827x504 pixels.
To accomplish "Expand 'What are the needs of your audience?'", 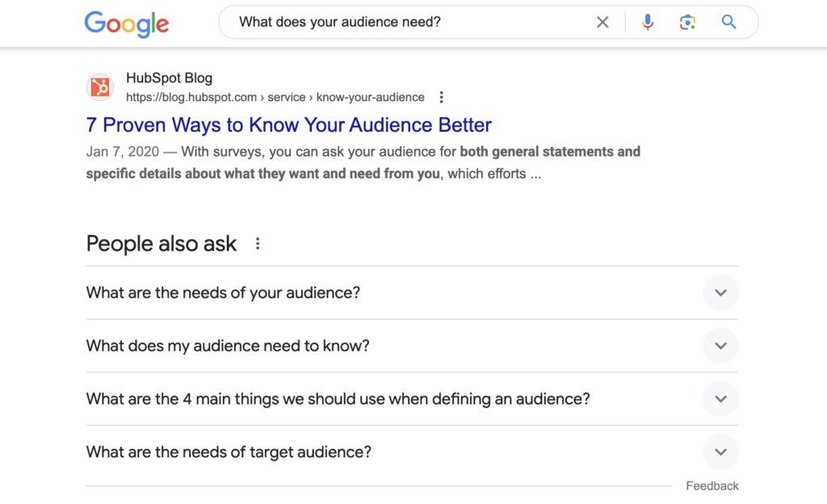I will pos(412,292).
